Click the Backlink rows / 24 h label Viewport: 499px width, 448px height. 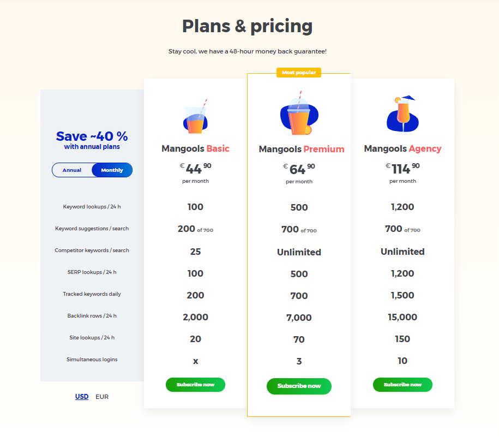coord(92,316)
